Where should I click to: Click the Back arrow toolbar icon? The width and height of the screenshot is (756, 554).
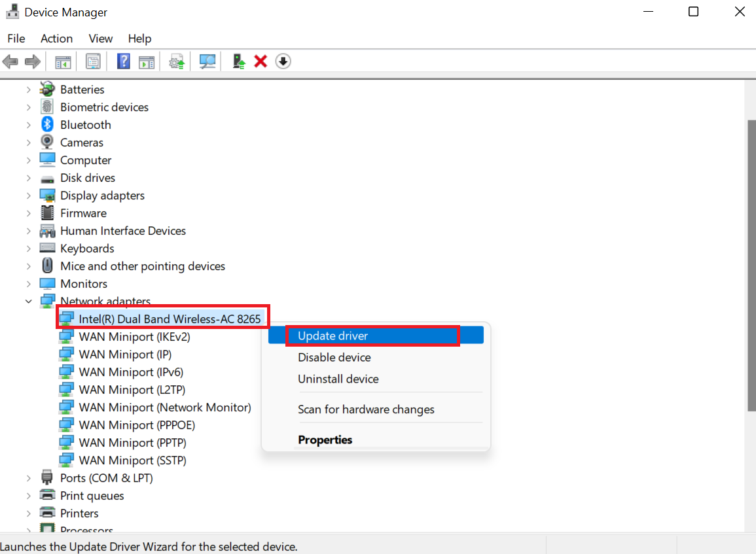(10, 61)
